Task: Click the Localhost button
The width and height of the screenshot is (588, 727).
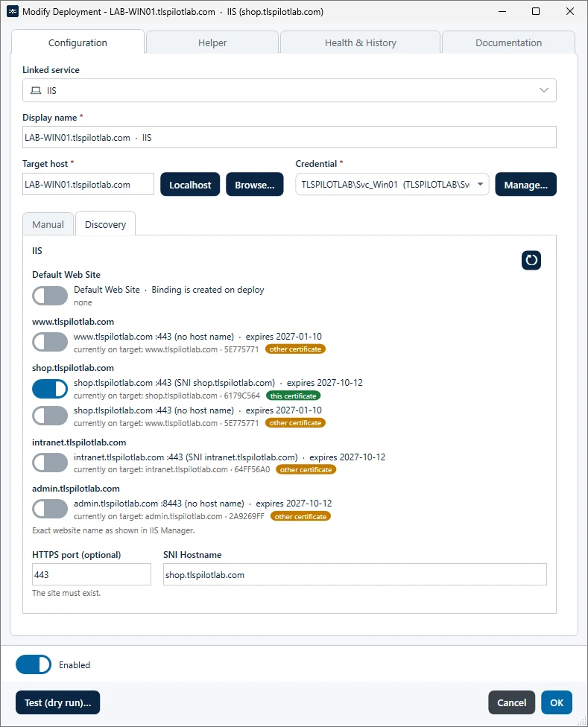Action: point(190,185)
